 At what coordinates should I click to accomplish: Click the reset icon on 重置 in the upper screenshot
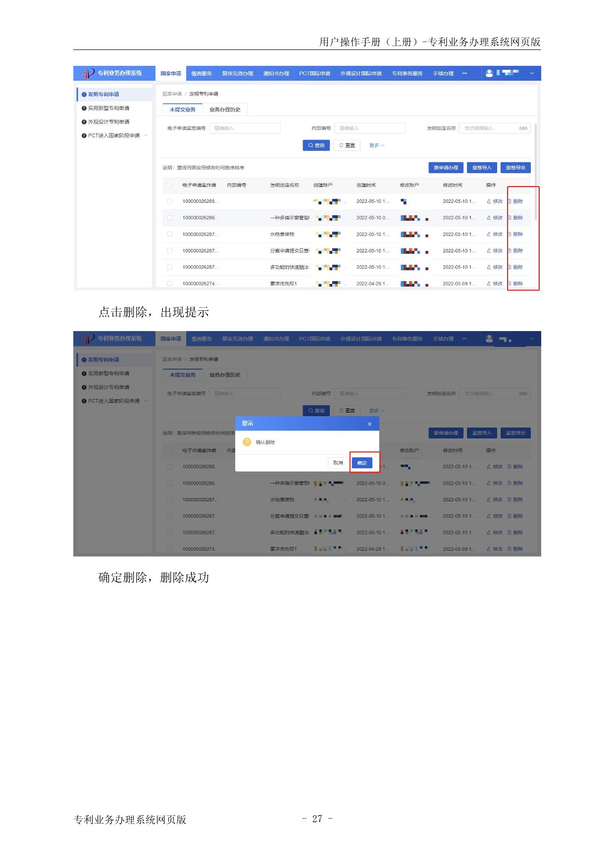pyautogui.click(x=341, y=145)
